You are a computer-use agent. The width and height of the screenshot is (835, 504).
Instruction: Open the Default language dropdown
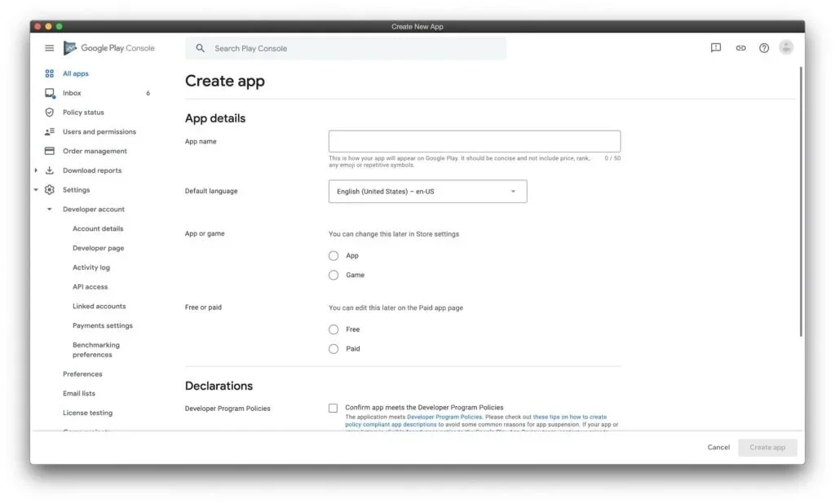tap(427, 192)
